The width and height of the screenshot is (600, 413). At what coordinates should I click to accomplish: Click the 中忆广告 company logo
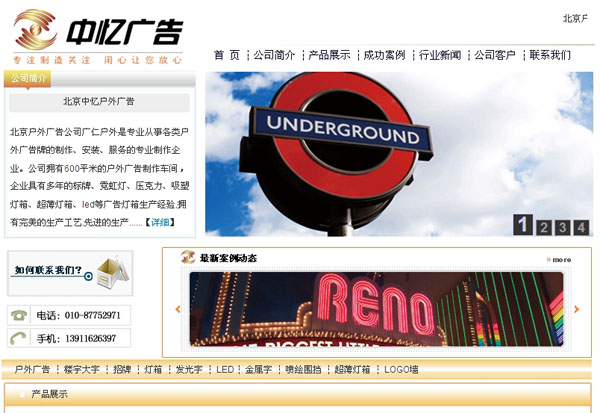[x=98, y=37]
